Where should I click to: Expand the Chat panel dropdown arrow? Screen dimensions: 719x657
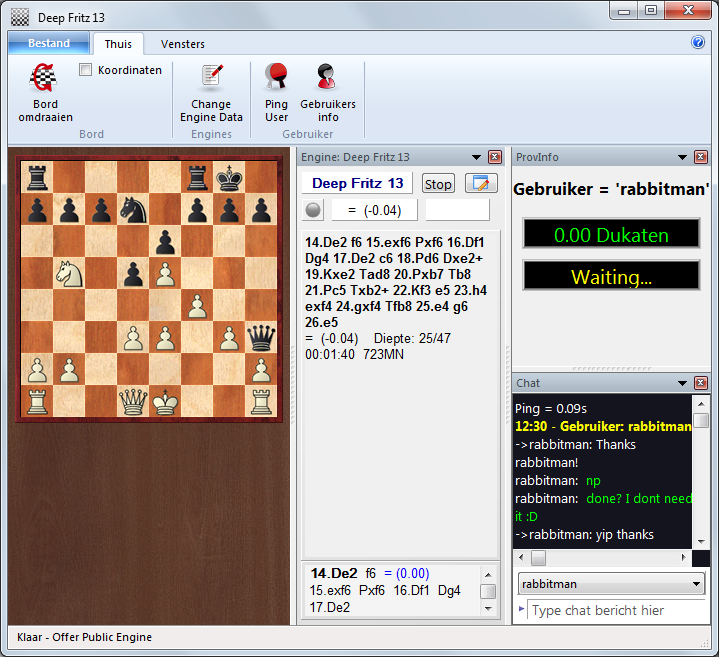[681, 383]
